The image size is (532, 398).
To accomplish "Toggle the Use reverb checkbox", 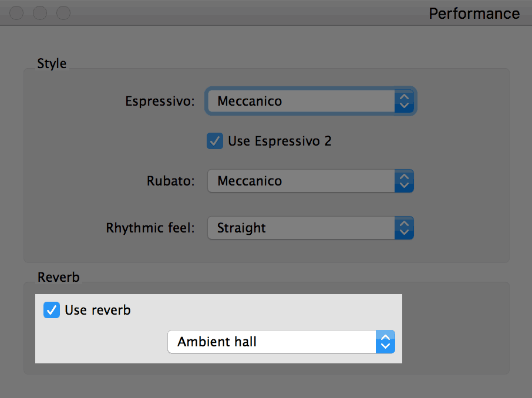I will pyautogui.click(x=52, y=310).
